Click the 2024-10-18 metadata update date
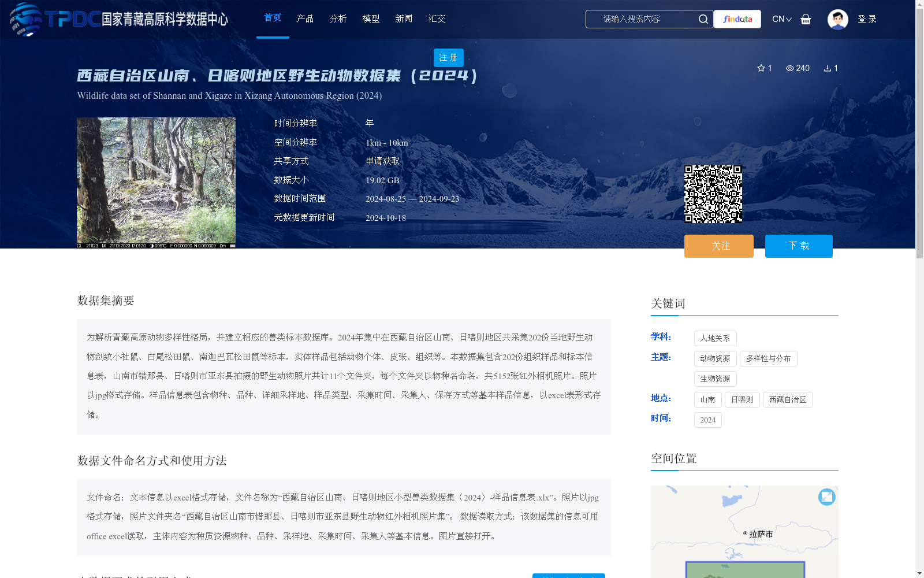Screen dimensions: 924x578 [386, 218]
